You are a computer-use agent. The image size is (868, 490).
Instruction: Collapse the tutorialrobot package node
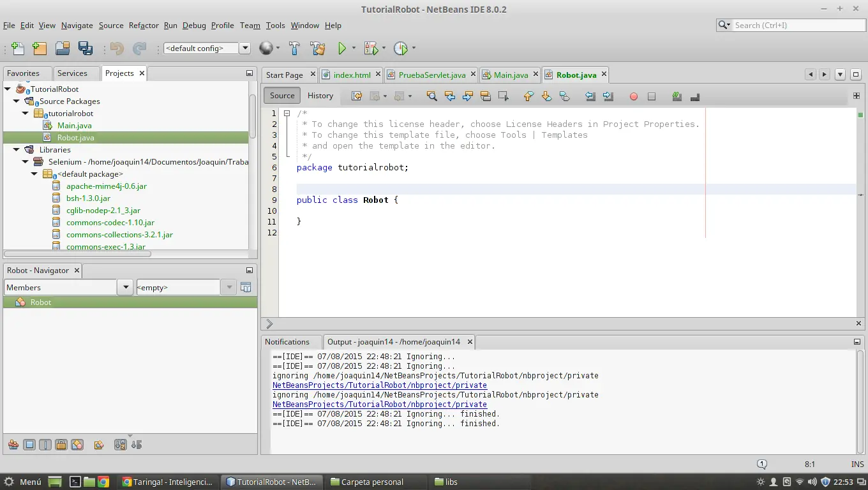point(26,114)
